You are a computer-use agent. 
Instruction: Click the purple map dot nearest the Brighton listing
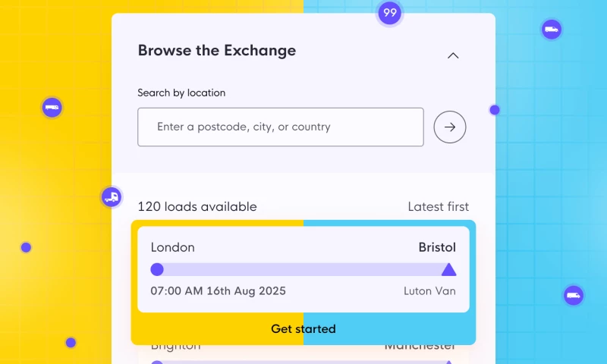tap(71, 343)
